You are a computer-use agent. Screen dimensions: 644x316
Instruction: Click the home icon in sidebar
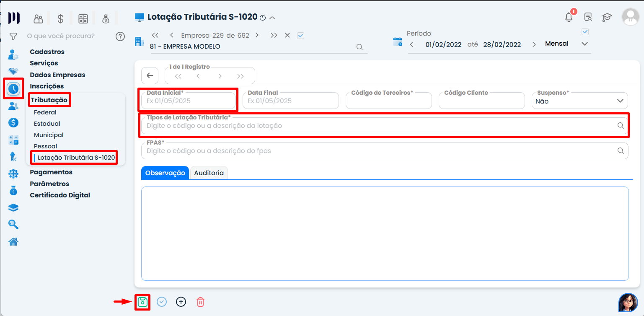[13, 241]
